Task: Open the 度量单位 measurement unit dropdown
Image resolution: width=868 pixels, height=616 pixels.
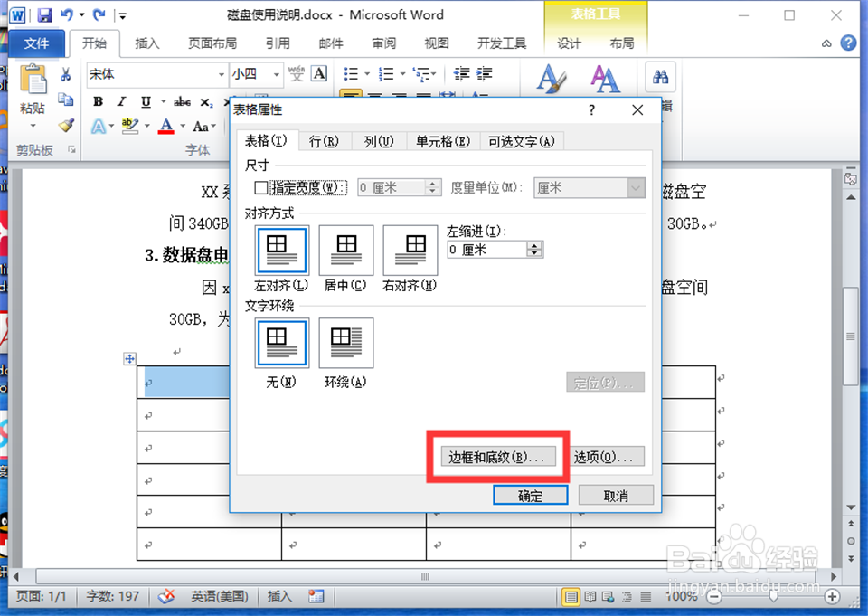Action: (x=638, y=187)
